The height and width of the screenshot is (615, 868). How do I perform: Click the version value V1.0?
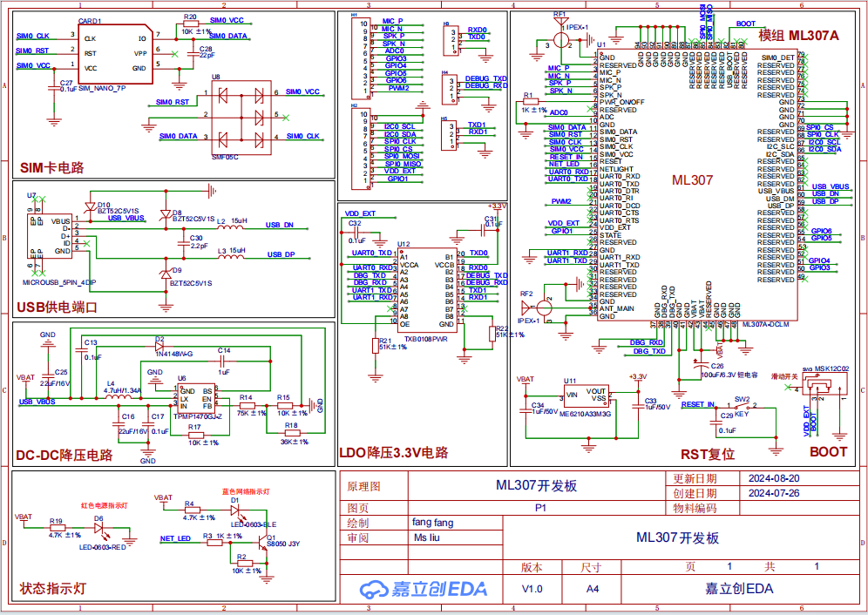click(532, 589)
